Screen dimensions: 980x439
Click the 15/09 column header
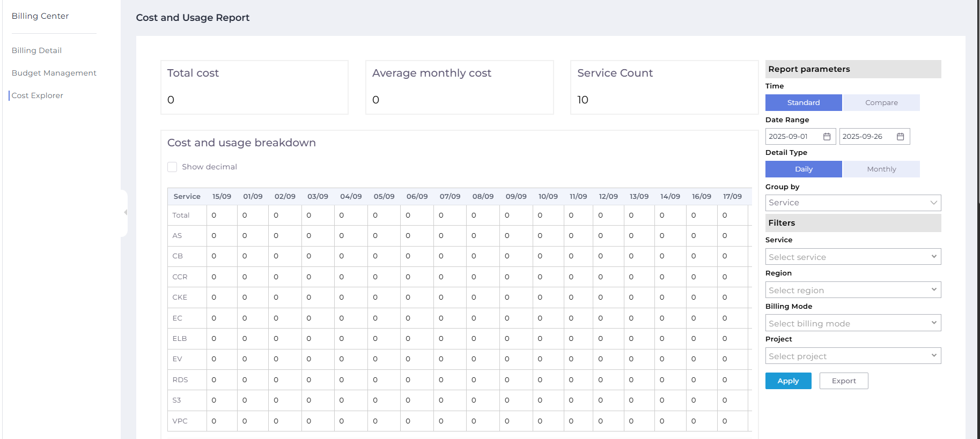point(222,196)
